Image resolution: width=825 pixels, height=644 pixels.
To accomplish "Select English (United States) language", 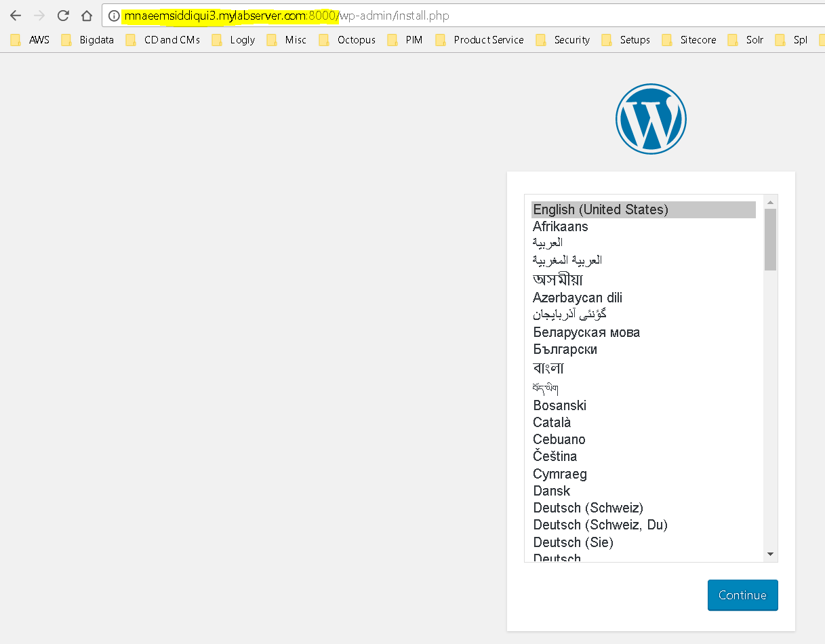I will click(643, 209).
